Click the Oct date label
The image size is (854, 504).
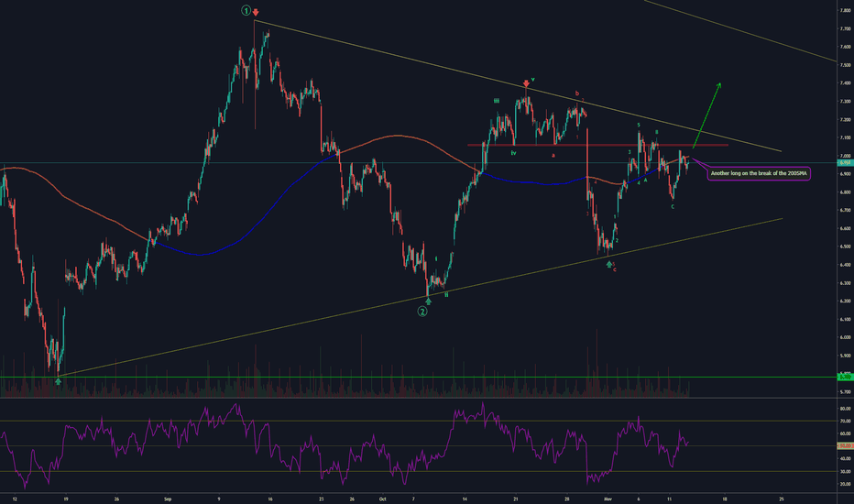click(x=382, y=499)
